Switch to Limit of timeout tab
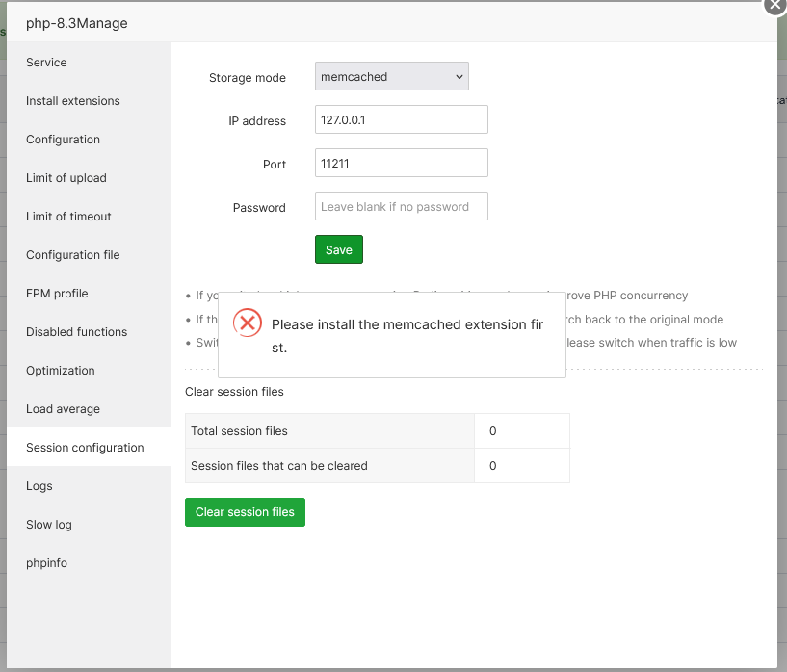The image size is (787, 672). 68,217
